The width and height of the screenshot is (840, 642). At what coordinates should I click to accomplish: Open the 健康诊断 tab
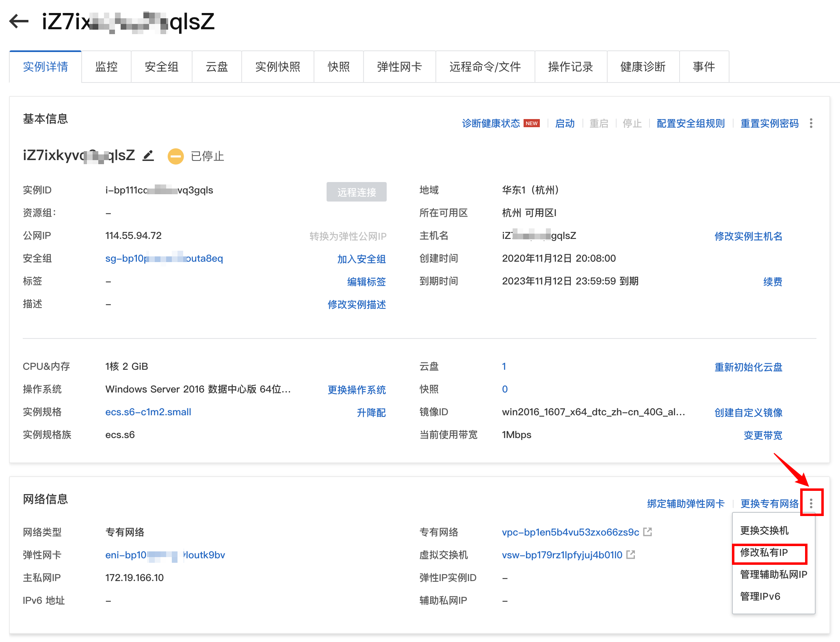click(x=643, y=67)
